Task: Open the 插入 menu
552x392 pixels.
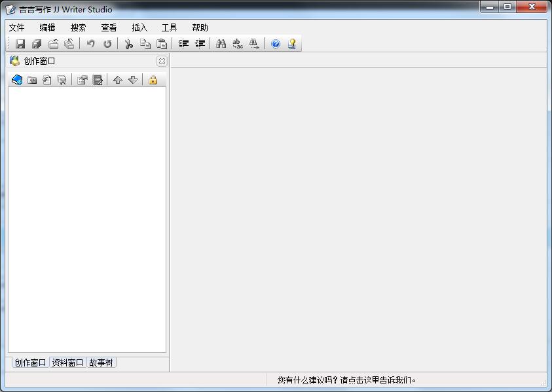Action: pos(139,27)
